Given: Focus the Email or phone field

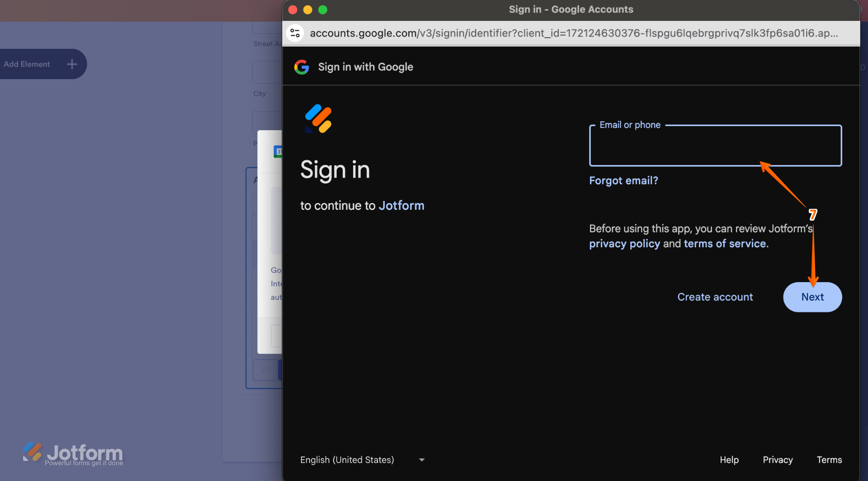Looking at the screenshot, I should point(715,146).
